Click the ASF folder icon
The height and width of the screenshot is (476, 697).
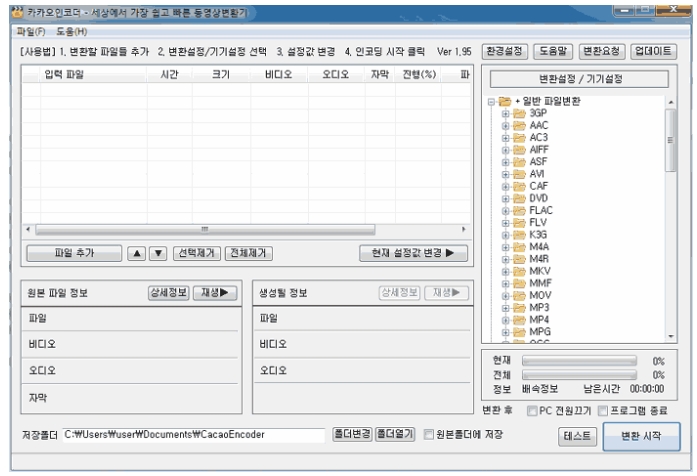519,162
